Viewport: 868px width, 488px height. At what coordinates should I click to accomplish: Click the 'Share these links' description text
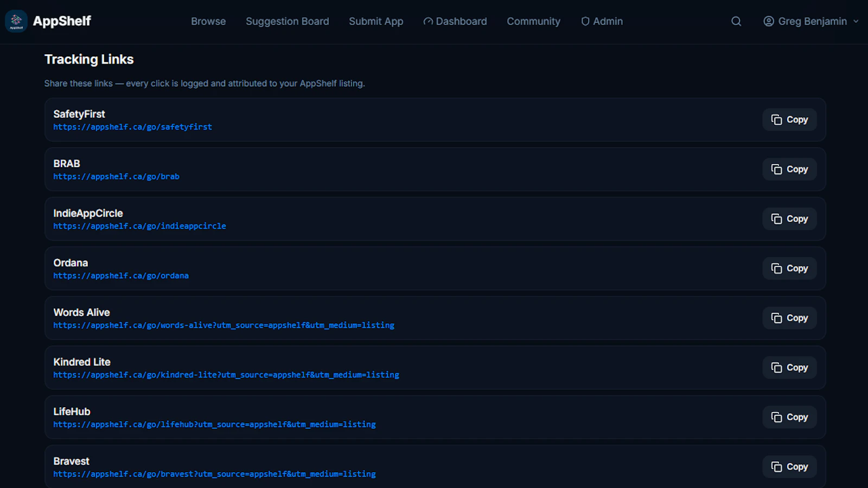[x=205, y=84]
